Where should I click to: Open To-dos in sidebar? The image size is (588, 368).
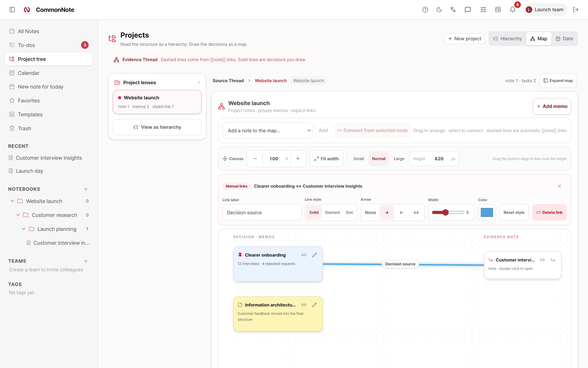(x=49, y=45)
